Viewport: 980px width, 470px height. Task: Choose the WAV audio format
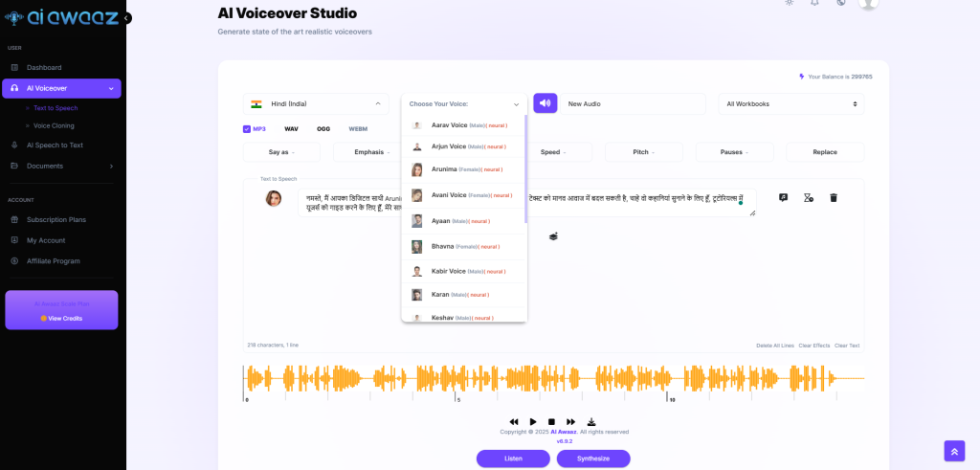291,128
